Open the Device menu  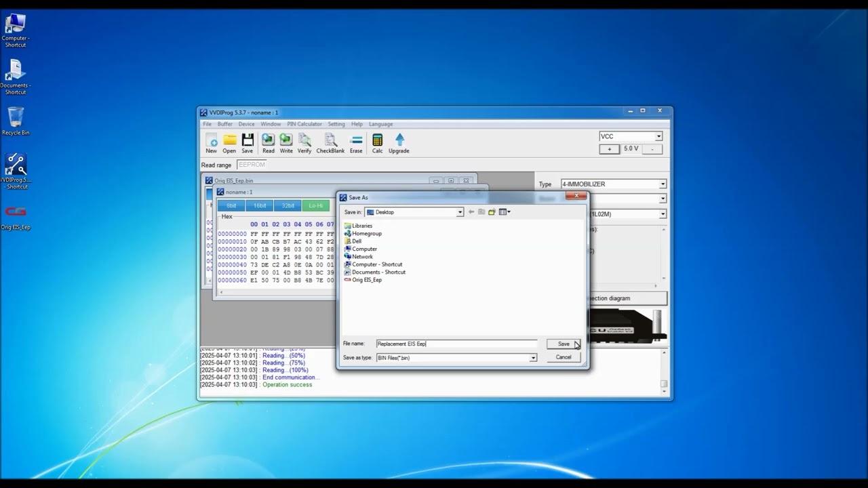(246, 124)
